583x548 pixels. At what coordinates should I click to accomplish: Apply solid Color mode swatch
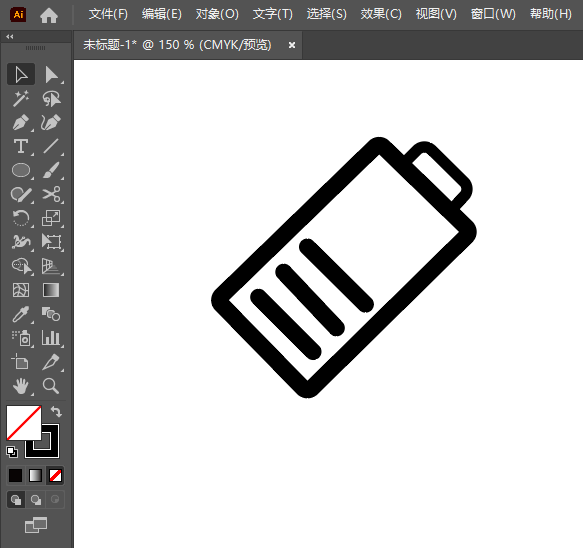pos(15,476)
